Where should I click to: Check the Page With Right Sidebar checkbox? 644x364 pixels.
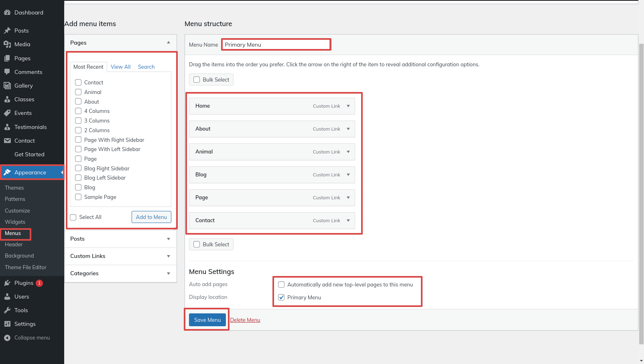[78, 140]
